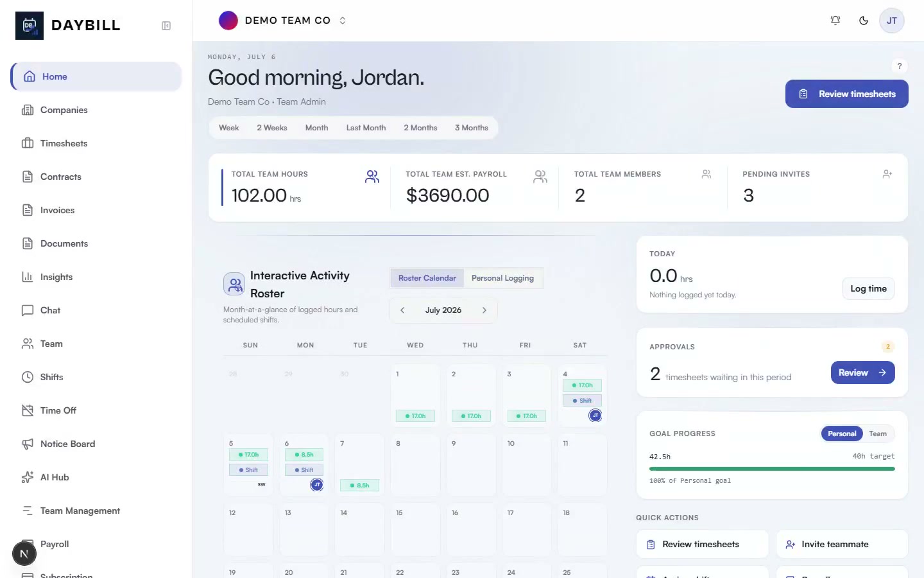The height and width of the screenshot is (578, 924).
Task: Click the JT avatar on July 6
Action: coord(317,485)
